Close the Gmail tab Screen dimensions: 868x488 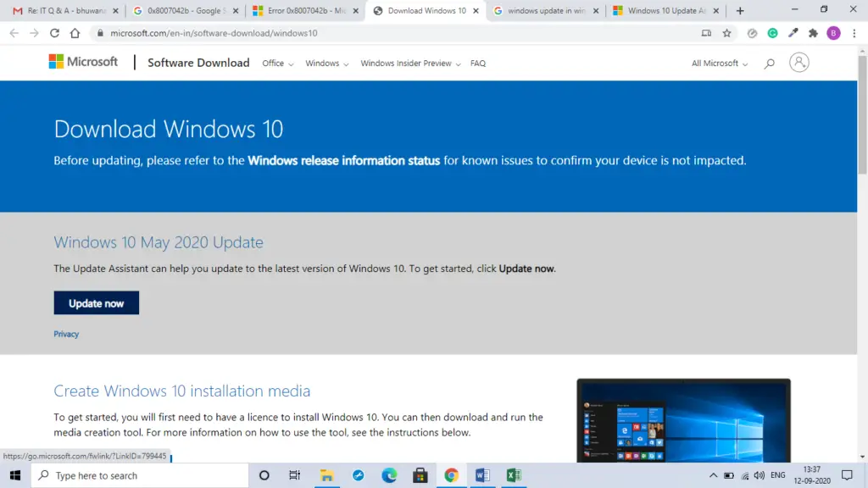pyautogui.click(x=115, y=10)
